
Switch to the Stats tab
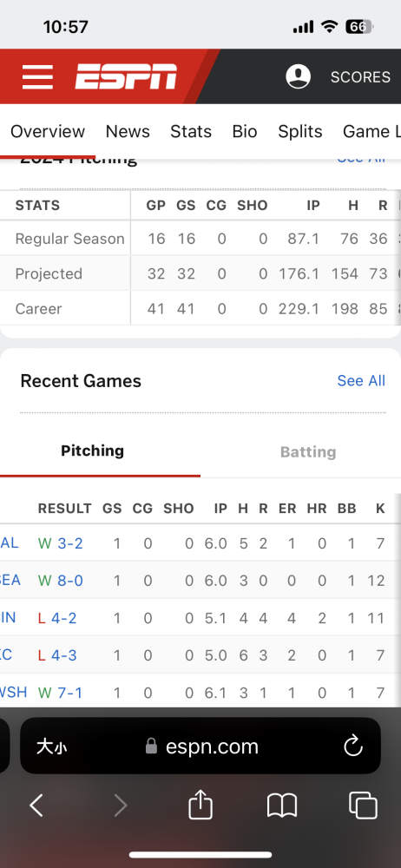point(191,131)
